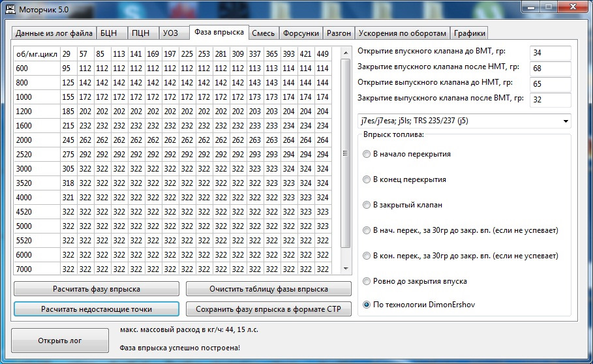The image size is (593, 364).
Task: Click Расчитать недостающие точки button
Action: click(97, 309)
